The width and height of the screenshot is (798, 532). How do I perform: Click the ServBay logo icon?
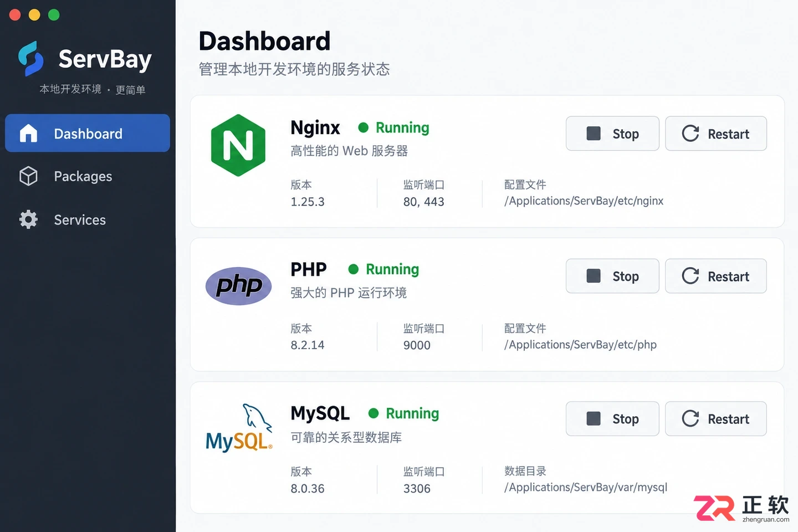(x=31, y=58)
